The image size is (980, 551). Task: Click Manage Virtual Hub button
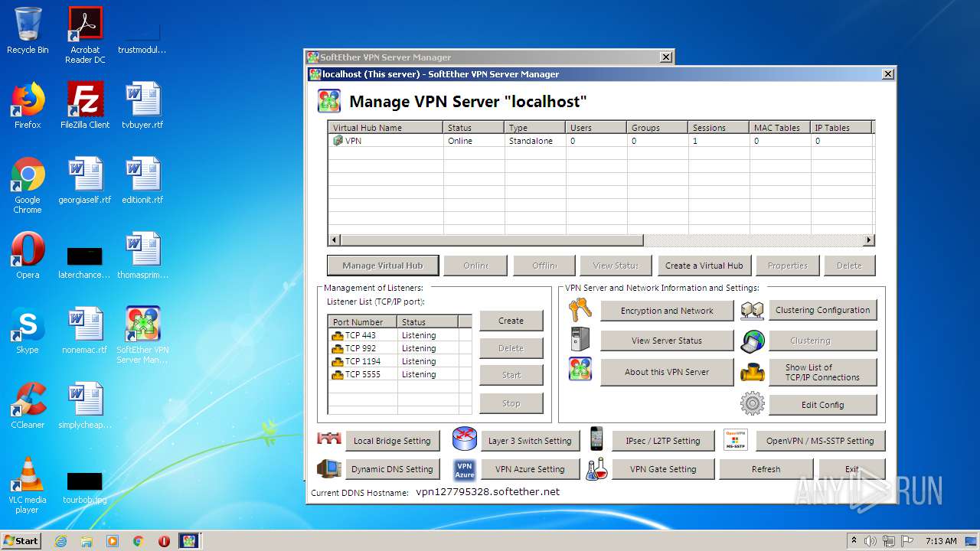point(383,266)
